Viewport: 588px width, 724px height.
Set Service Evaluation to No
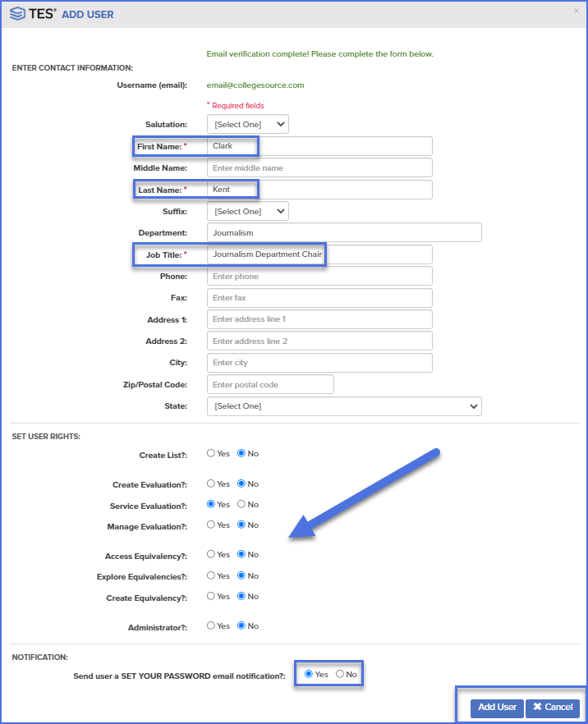[243, 504]
